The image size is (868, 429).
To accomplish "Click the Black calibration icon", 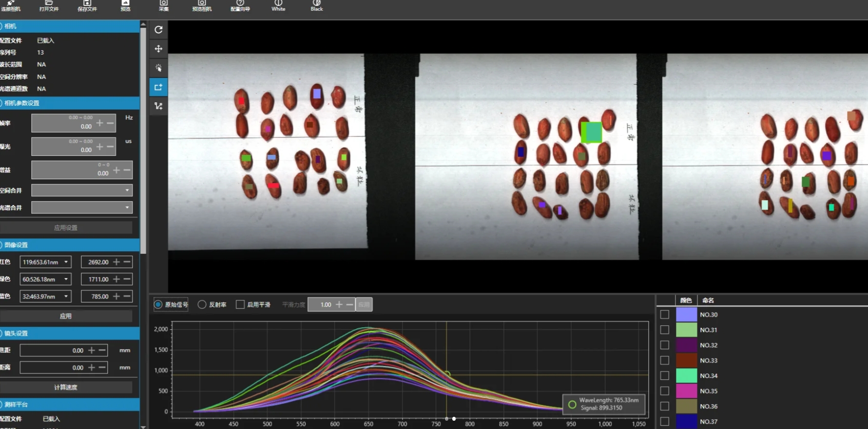I will pos(317,5).
